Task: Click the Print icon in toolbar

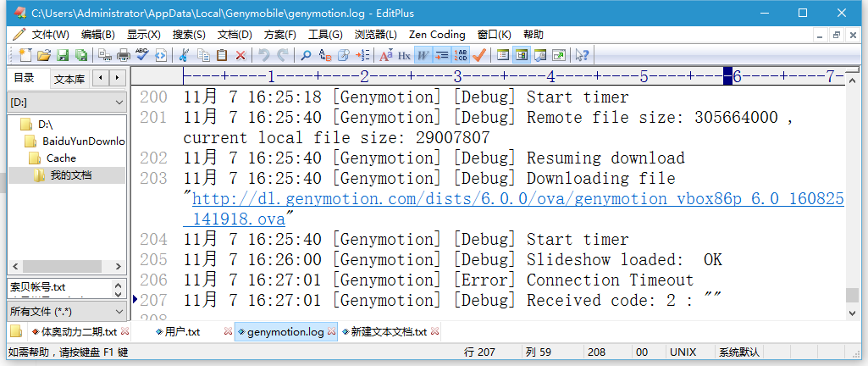Action: [x=123, y=55]
